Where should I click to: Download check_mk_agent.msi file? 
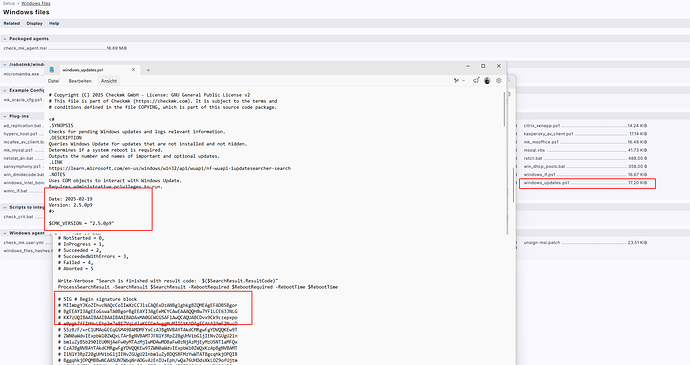tap(25, 48)
